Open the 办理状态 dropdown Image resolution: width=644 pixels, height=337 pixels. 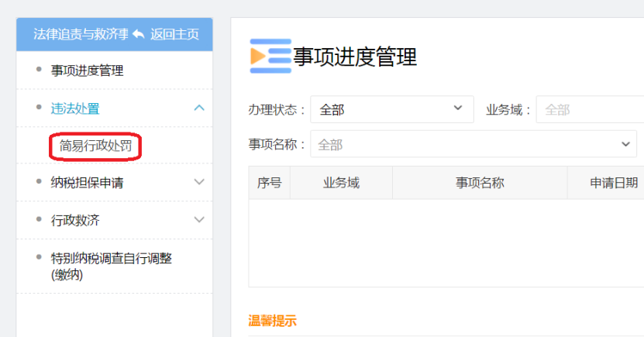click(392, 109)
